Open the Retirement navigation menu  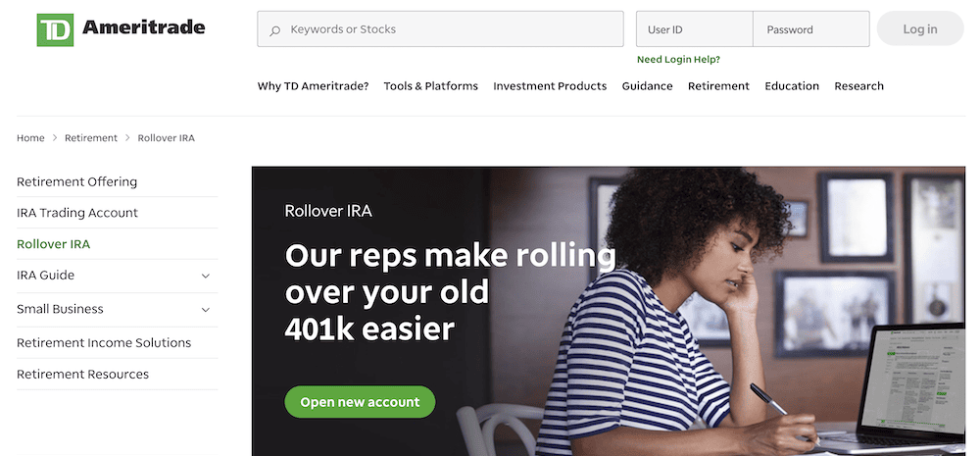pos(718,86)
